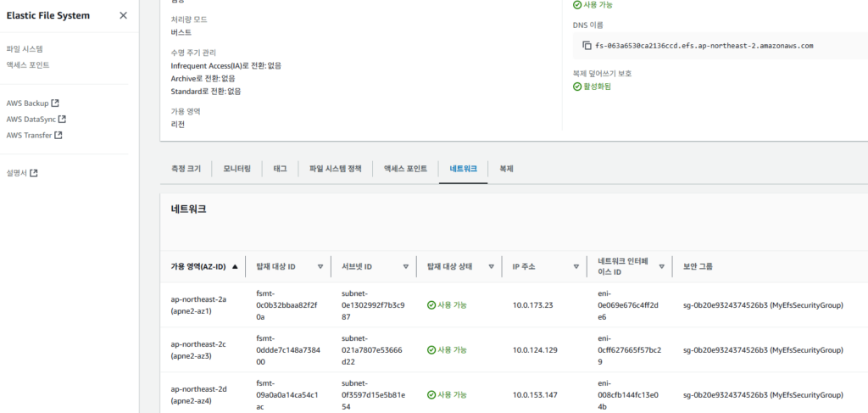
Task: Click the 네트워크 panel heading
Action: (189, 209)
